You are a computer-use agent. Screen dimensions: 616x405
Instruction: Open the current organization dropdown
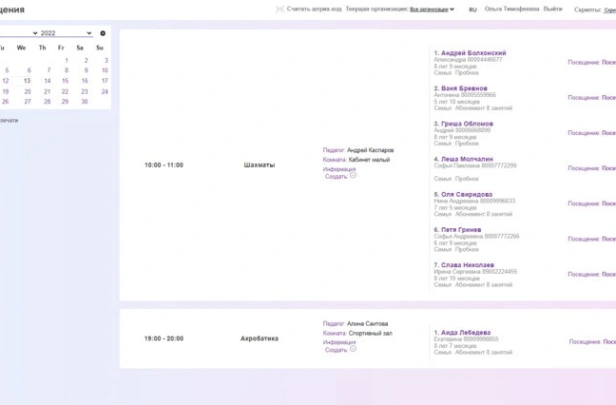431,9
